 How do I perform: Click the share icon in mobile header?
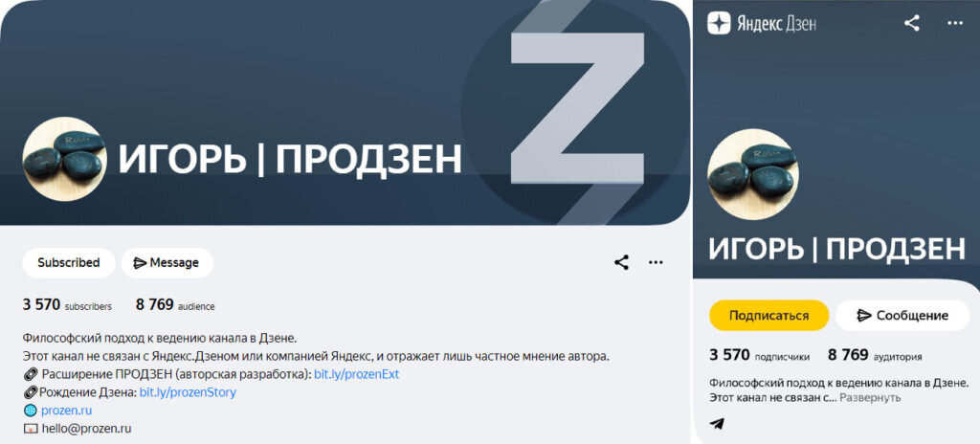pyautogui.click(x=912, y=24)
